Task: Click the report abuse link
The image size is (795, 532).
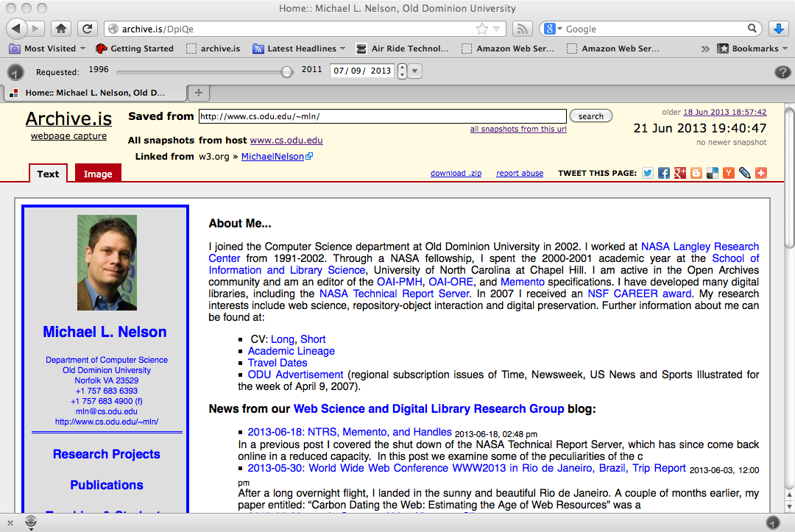Action: click(520, 173)
